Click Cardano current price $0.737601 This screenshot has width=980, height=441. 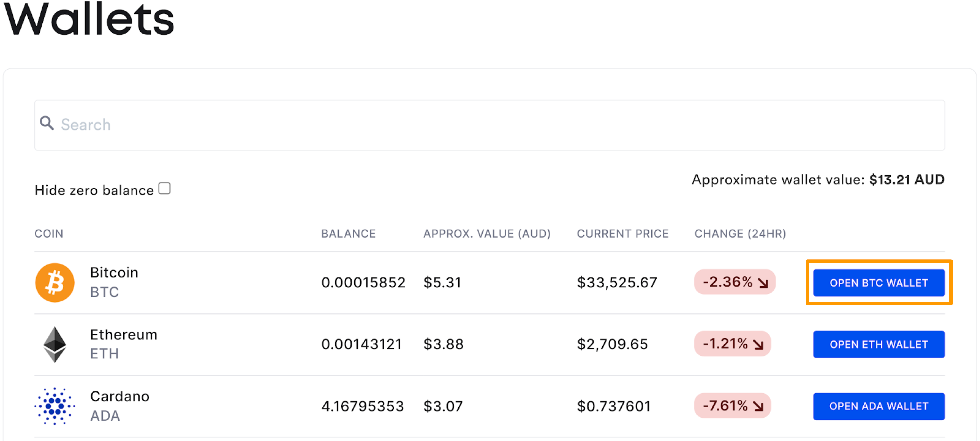tap(614, 406)
